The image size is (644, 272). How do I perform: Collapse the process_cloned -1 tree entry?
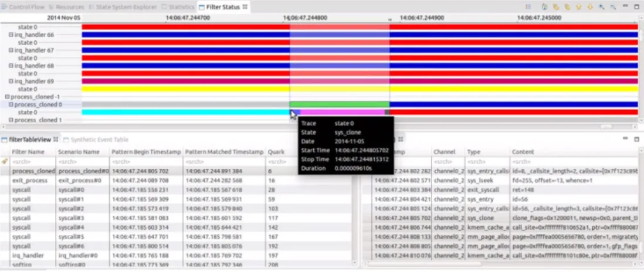[8, 97]
